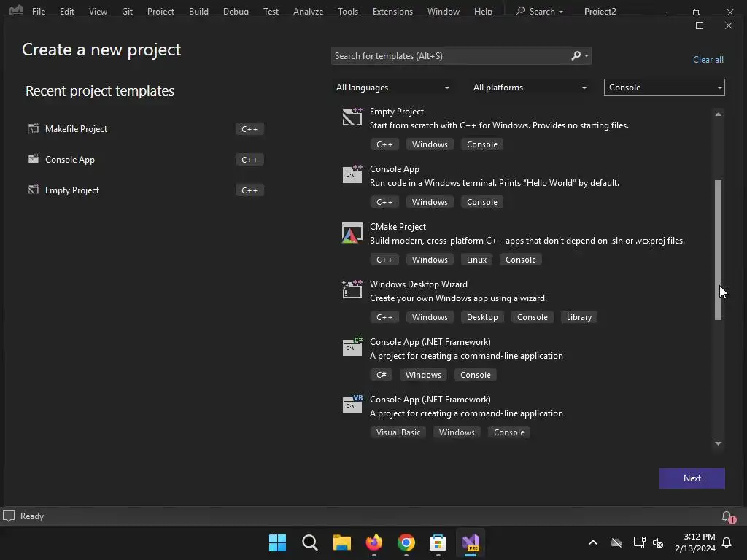This screenshot has height=560, width=747.
Task: Open Microsoft Store from the taskbar
Action: pos(438,542)
